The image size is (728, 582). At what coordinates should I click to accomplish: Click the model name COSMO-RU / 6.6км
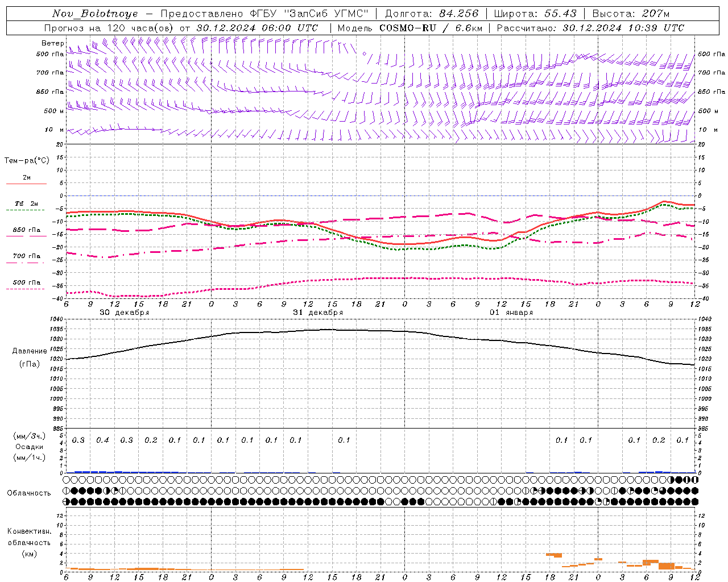[x=431, y=28]
